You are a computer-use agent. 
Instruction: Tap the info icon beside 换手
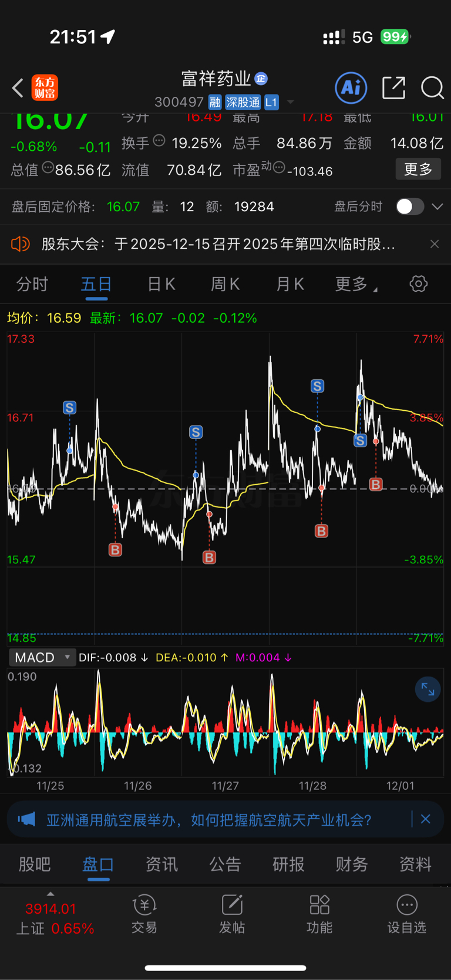pyautogui.click(x=159, y=141)
